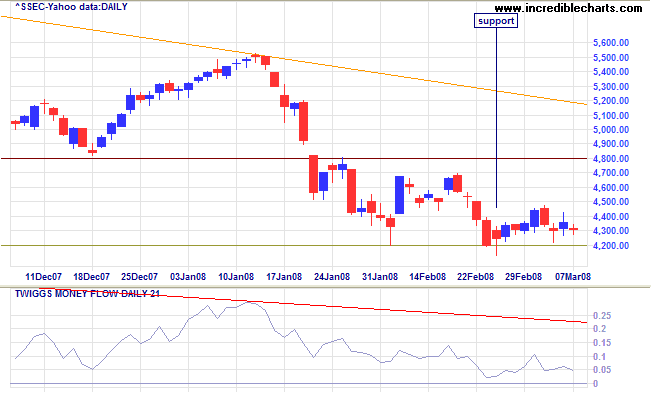Image resolution: width=651 pixels, height=395 pixels.
Task: Click the 0.1 money flow axis label
Action: click(x=600, y=357)
